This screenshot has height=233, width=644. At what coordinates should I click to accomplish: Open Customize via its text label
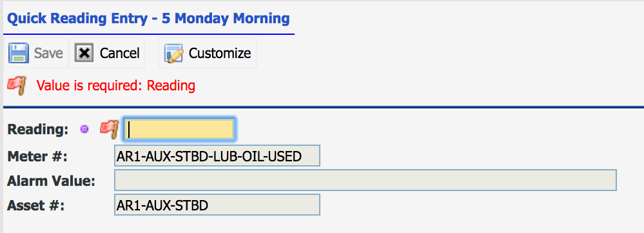pyautogui.click(x=220, y=54)
